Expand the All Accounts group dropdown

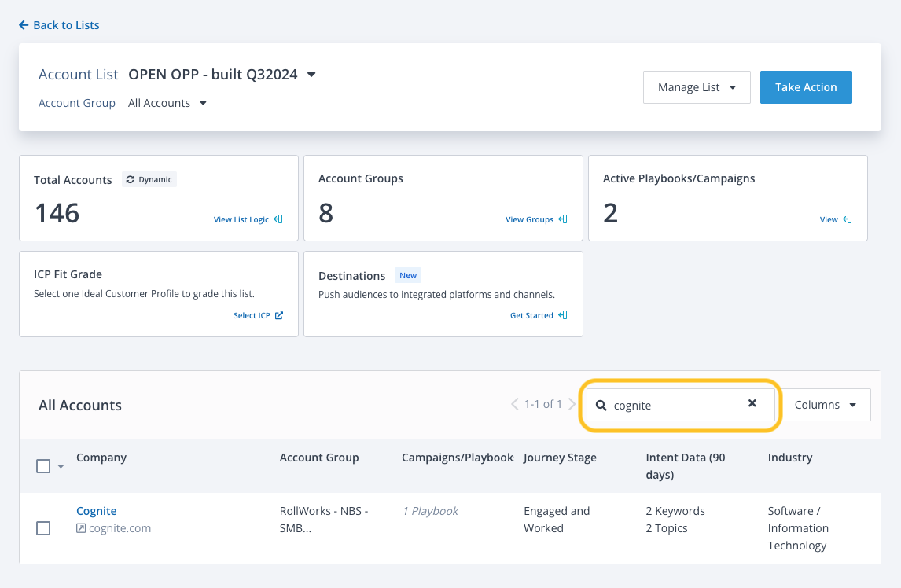(x=203, y=103)
